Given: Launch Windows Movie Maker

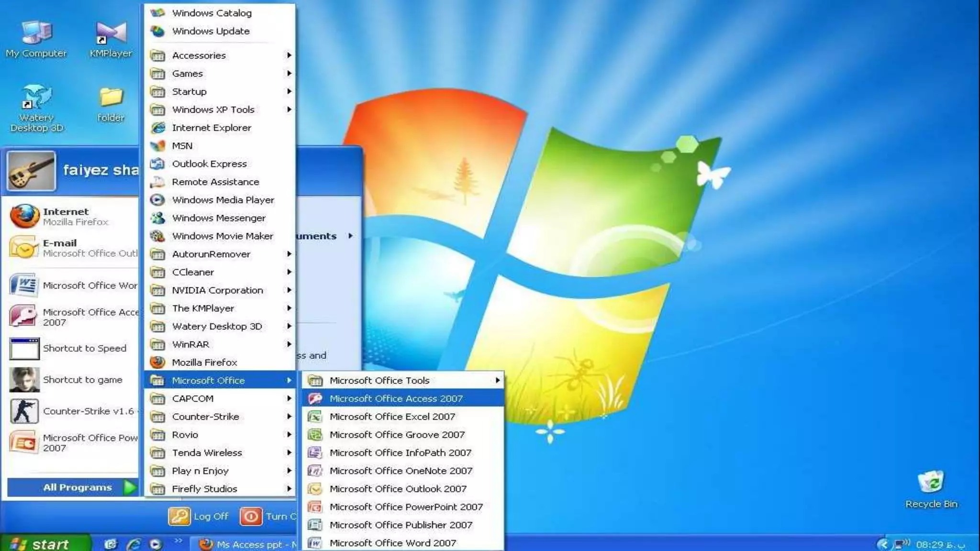Looking at the screenshot, I should 222,236.
